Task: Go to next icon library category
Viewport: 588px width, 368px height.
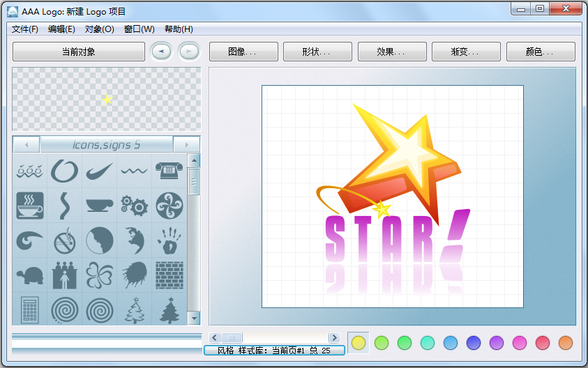Action: tap(186, 144)
